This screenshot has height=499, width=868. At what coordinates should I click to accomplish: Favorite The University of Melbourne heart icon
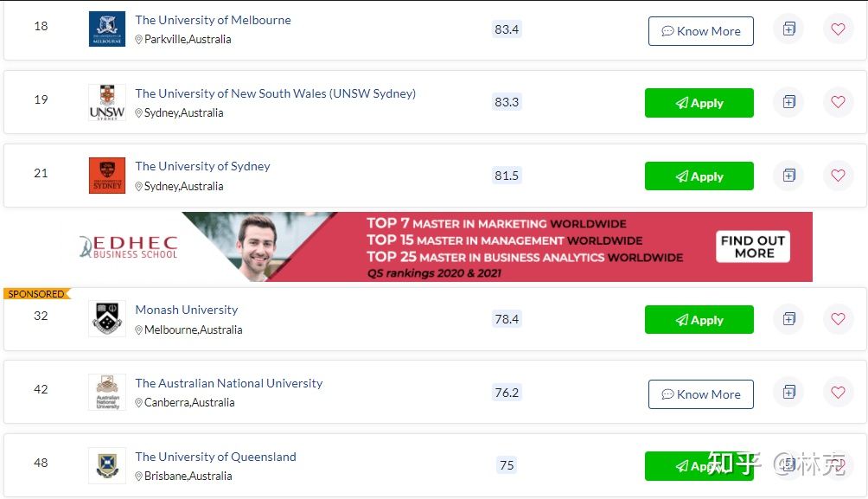point(838,29)
